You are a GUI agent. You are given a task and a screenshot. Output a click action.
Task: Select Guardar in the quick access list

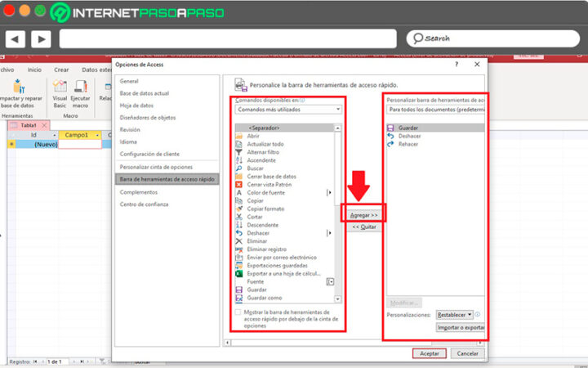pyautogui.click(x=408, y=128)
